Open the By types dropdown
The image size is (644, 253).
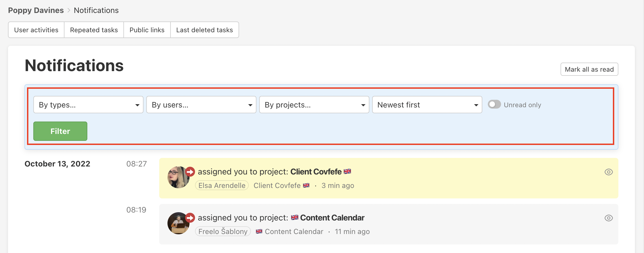[88, 105]
